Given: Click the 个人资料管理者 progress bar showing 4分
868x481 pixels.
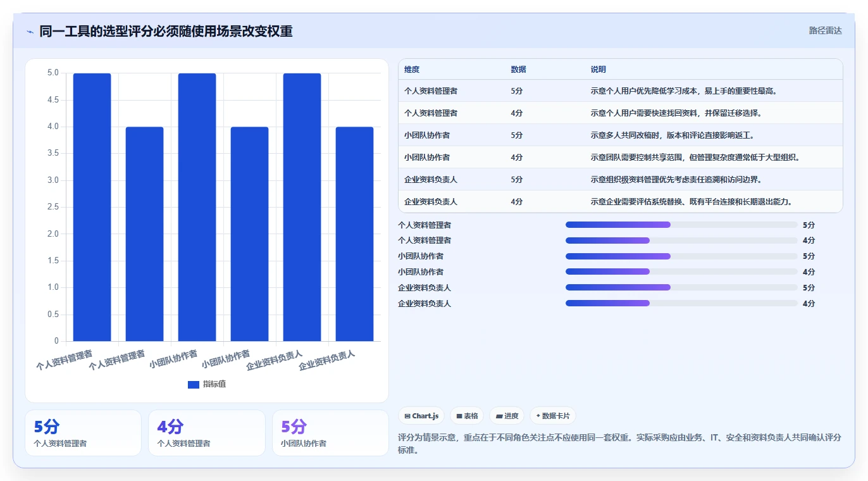Looking at the screenshot, I should (x=681, y=240).
